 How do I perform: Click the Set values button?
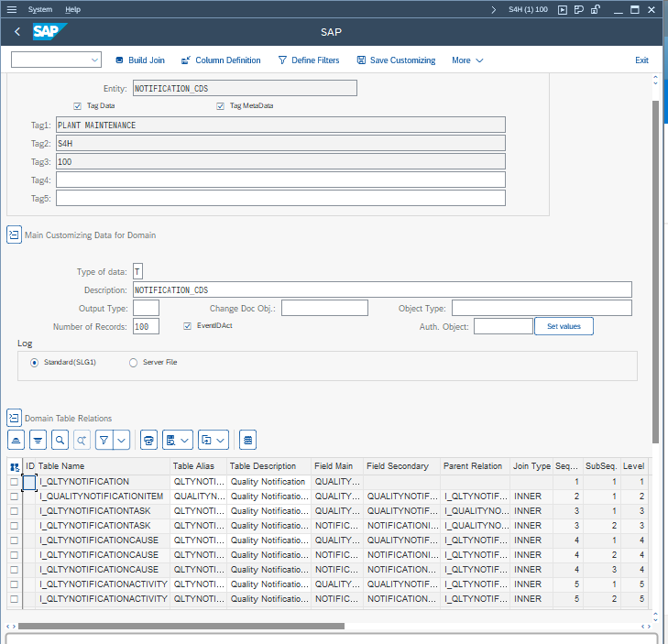[x=564, y=326]
